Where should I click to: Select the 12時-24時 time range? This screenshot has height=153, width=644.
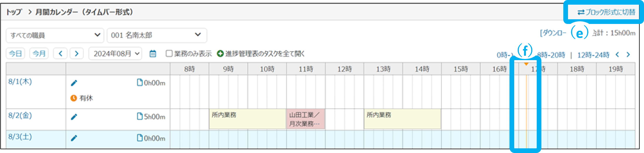593,55
